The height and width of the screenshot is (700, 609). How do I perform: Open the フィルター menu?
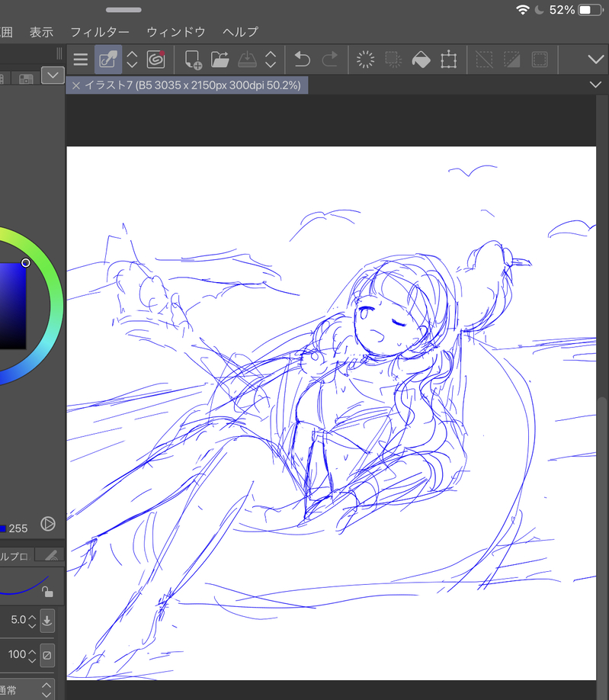(100, 32)
